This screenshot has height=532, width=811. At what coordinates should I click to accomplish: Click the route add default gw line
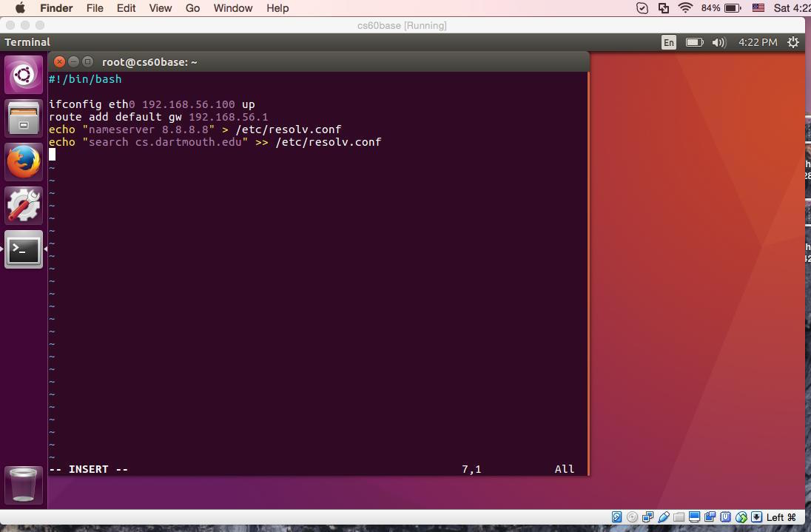(158, 117)
